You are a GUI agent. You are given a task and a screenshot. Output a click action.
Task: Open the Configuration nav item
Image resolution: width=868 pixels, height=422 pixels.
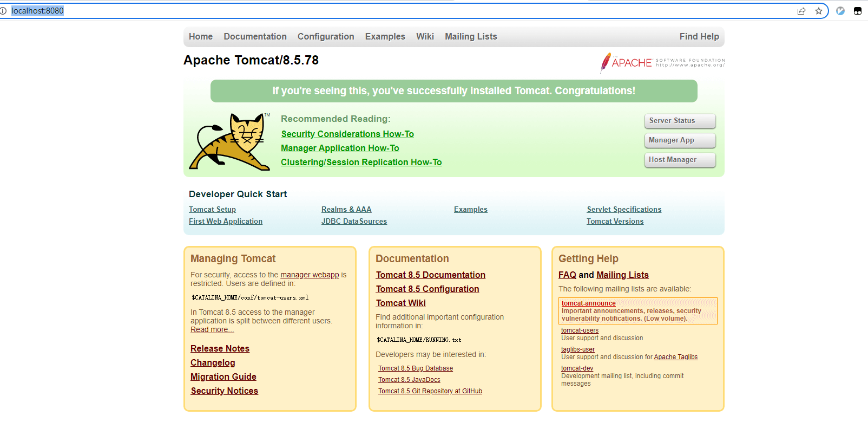pyautogui.click(x=326, y=36)
